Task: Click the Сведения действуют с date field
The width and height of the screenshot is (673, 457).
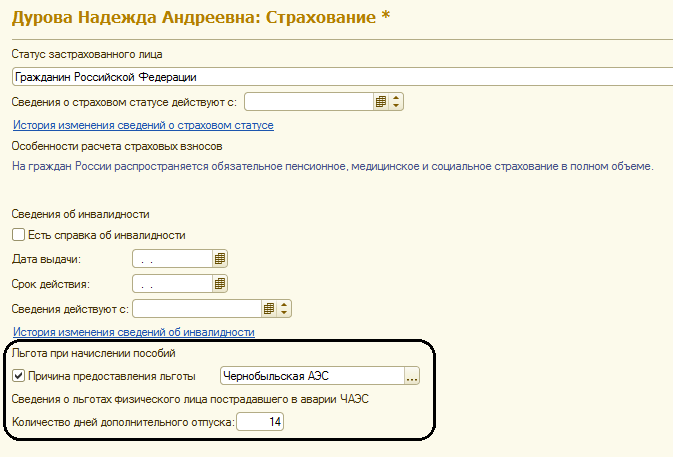Action: click(197, 309)
